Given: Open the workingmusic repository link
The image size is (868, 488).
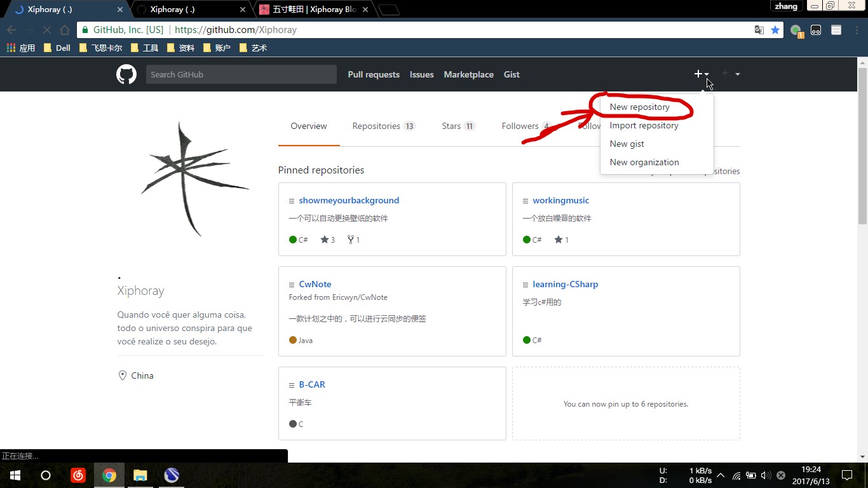Looking at the screenshot, I should point(560,200).
